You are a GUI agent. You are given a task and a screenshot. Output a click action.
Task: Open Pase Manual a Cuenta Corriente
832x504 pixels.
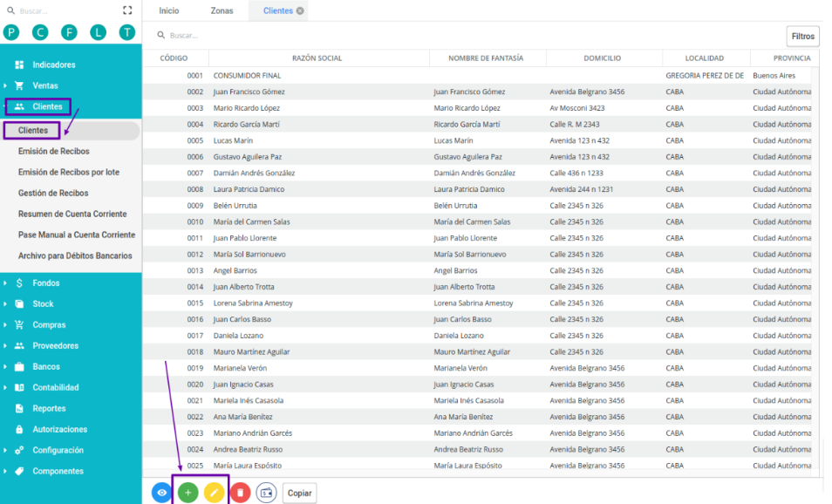(x=77, y=235)
